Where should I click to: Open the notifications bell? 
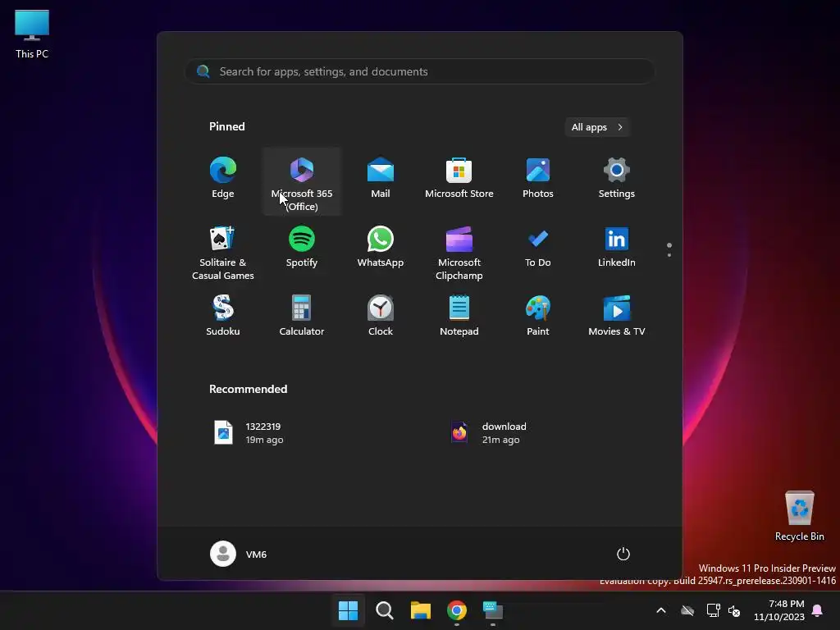(818, 610)
